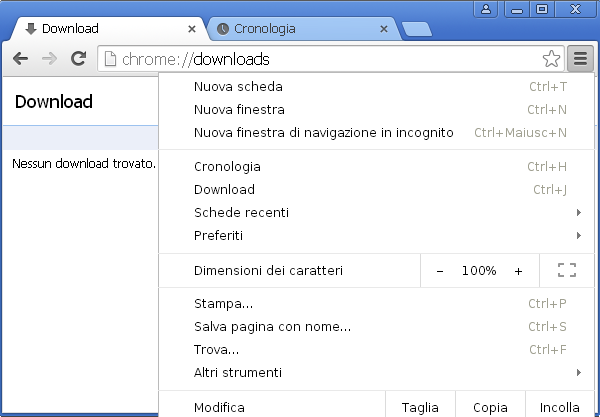The image size is (600, 417).
Task: Choose Nuova scheda from the menu
Action: [377, 87]
